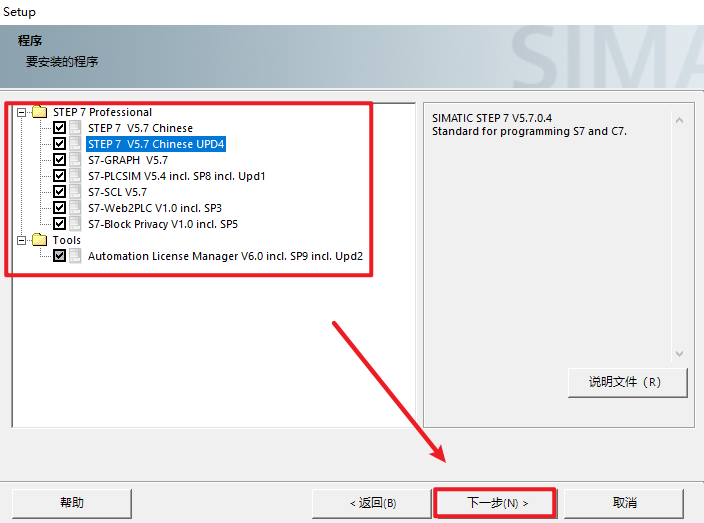Viewport: 704px width, 523px height.
Task: Click document icon beside S7-Block Privacy V1.0
Action: point(75,224)
